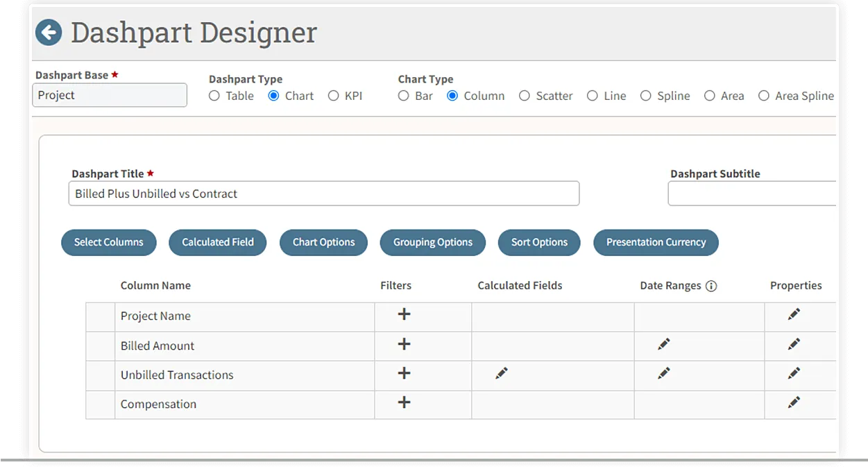Edit properties of the Compensation column
The image size is (868, 467).
[794, 402]
